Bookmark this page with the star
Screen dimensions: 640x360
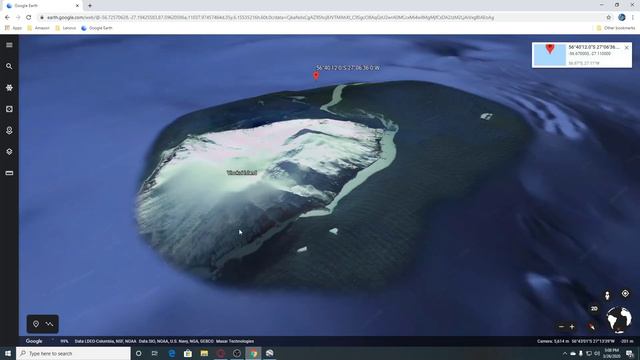609,18
